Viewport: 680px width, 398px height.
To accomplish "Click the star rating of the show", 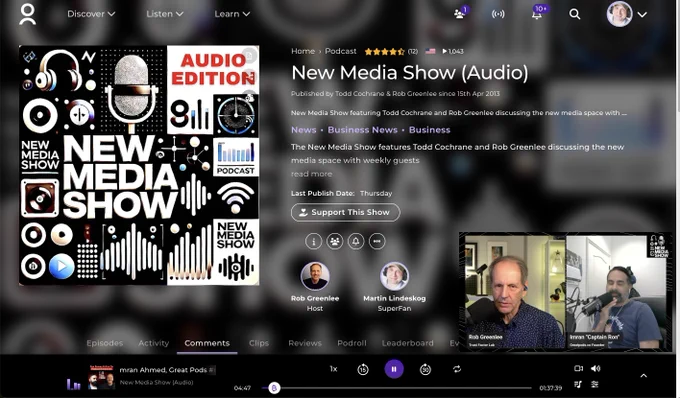I will [384, 52].
